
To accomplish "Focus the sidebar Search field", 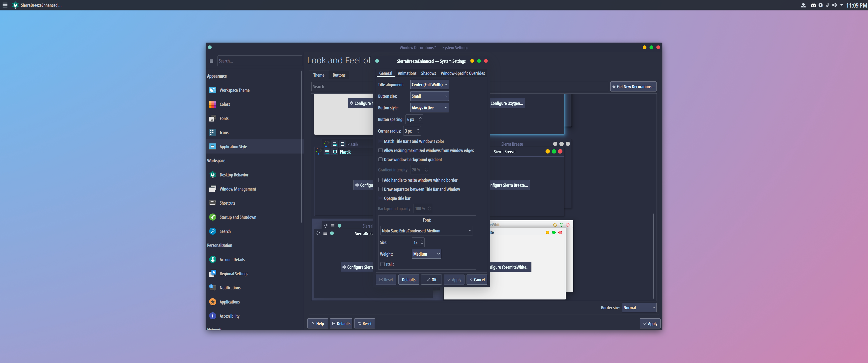I will 259,61.
